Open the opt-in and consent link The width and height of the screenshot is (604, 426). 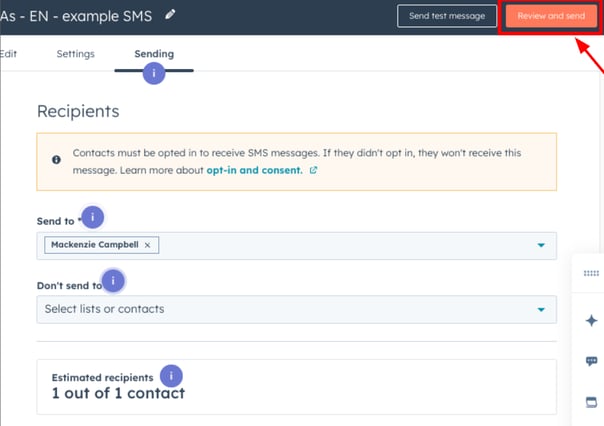(254, 170)
